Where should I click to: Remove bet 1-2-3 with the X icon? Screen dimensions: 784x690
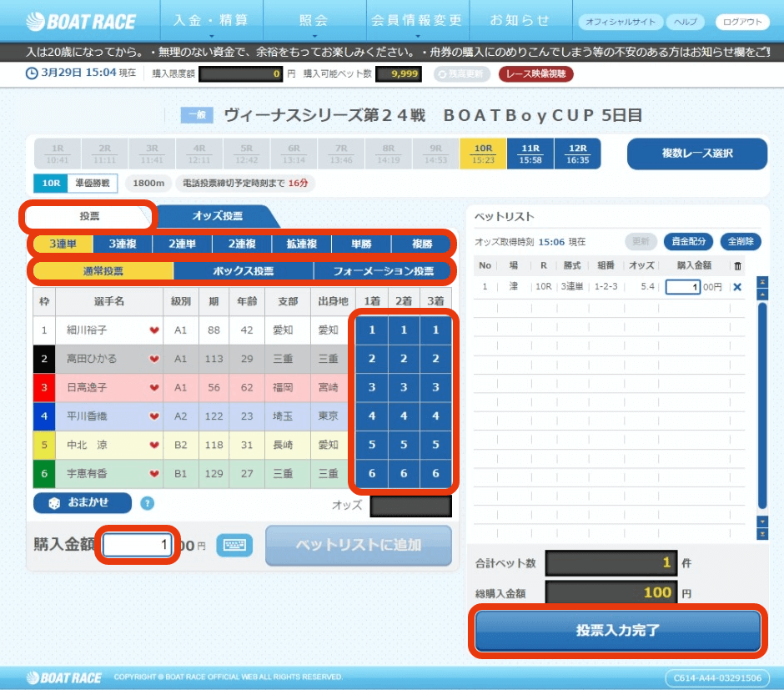[x=737, y=287]
